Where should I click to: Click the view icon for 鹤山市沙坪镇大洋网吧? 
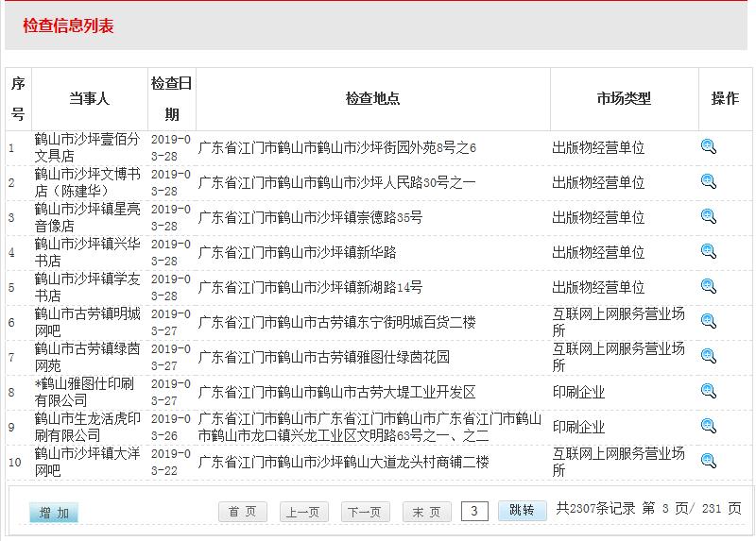(709, 461)
